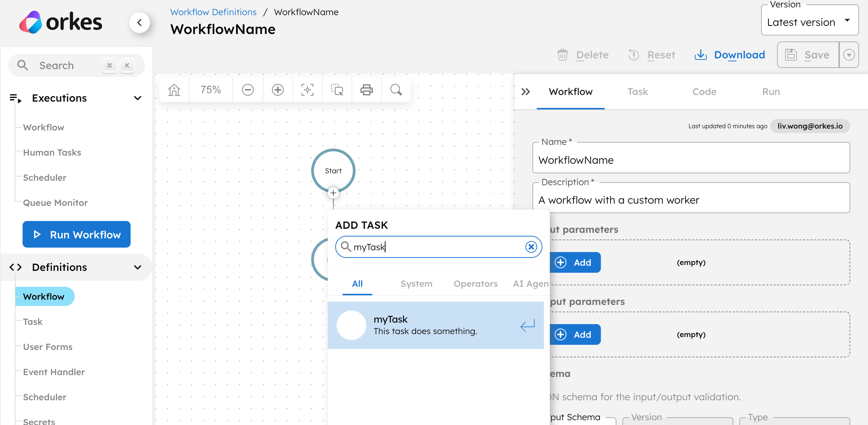Clear the myTask search text
868x425 pixels.
531,247
